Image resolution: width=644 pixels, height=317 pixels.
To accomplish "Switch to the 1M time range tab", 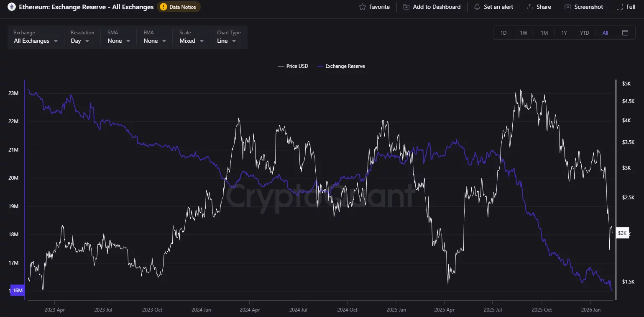I will [544, 32].
